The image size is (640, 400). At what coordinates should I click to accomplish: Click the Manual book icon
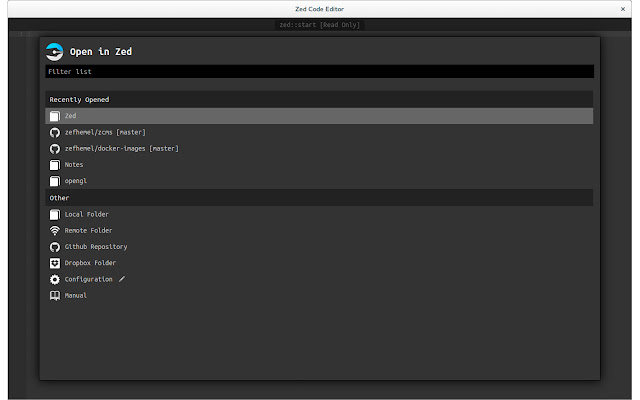(x=55, y=296)
